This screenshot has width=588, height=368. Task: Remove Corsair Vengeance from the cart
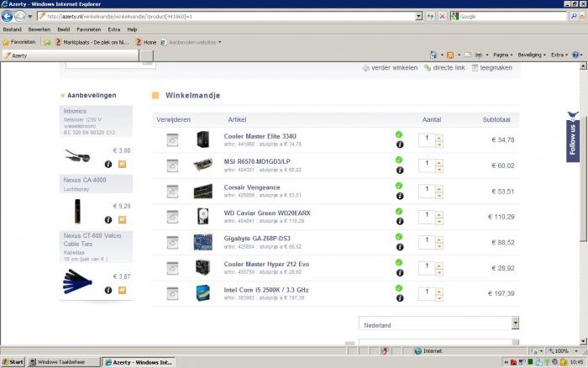click(171, 191)
